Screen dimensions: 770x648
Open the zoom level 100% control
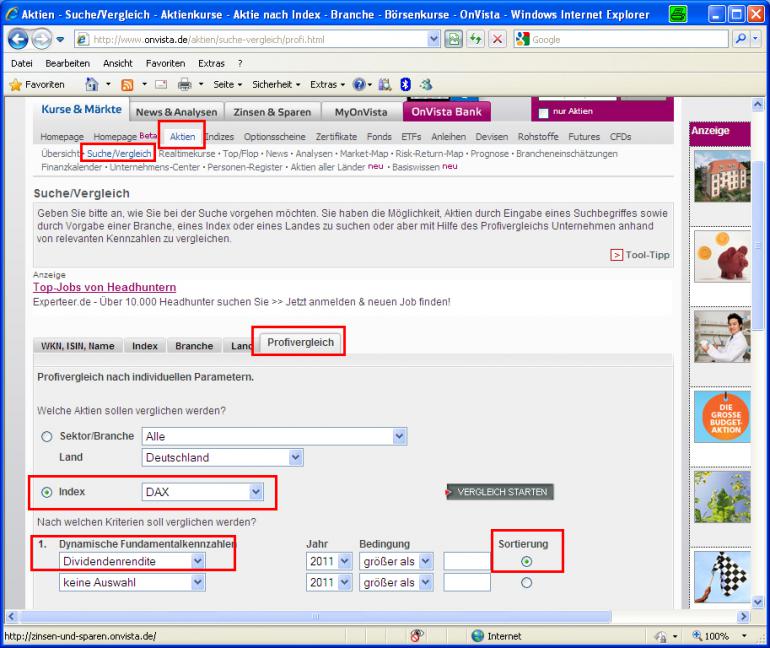[x=720, y=636]
